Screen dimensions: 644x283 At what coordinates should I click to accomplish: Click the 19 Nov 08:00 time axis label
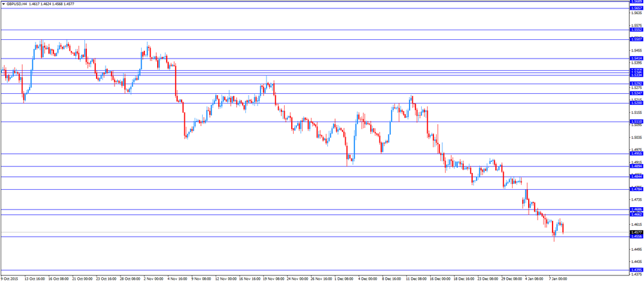click(x=272, y=278)
